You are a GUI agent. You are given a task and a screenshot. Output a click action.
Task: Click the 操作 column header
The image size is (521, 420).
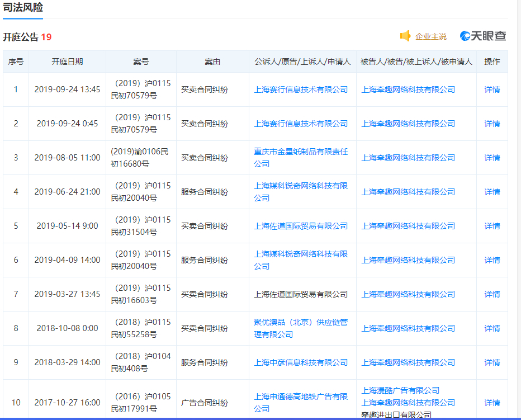(492, 62)
